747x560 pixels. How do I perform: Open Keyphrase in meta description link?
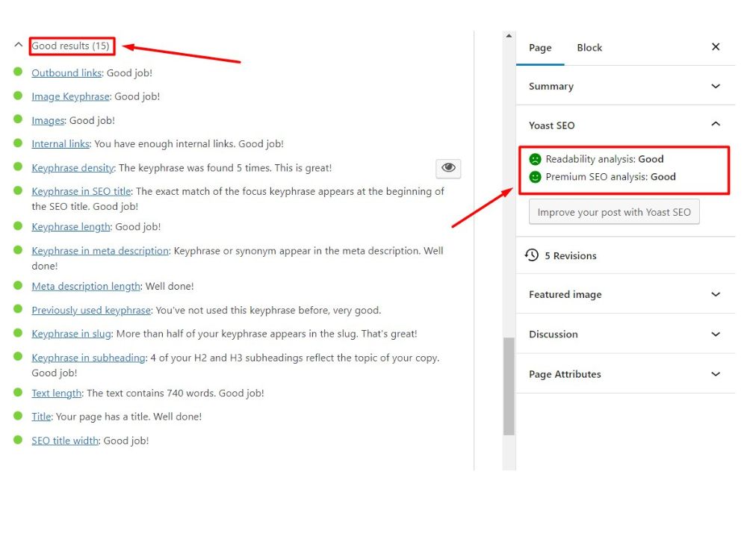click(100, 251)
